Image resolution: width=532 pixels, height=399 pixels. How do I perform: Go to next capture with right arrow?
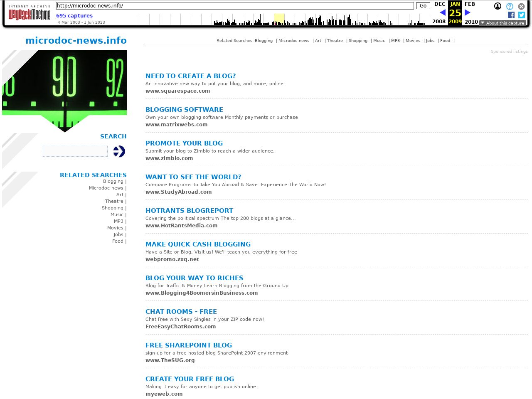[x=467, y=12]
